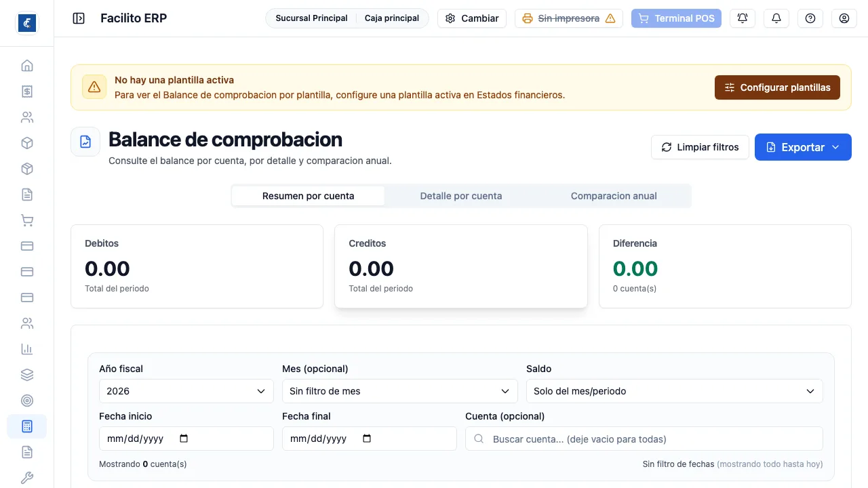868x488 pixels.
Task: Open the shopping cart icon in the sidebar
Action: [x=27, y=220]
